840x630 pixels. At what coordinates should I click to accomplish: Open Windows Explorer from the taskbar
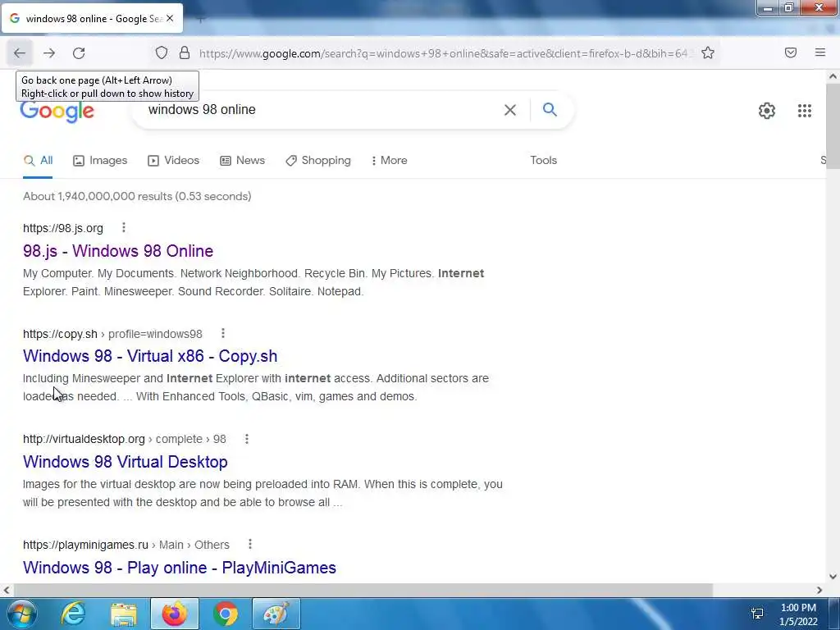point(124,614)
